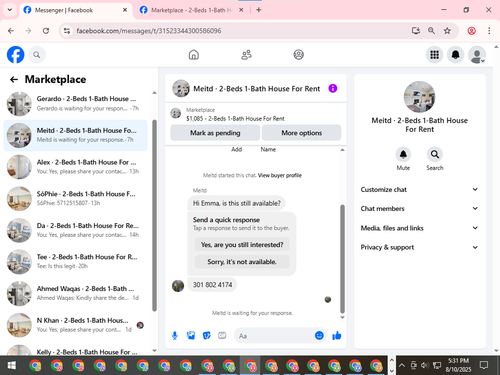Open the Windows Start button

(x=12, y=366)
